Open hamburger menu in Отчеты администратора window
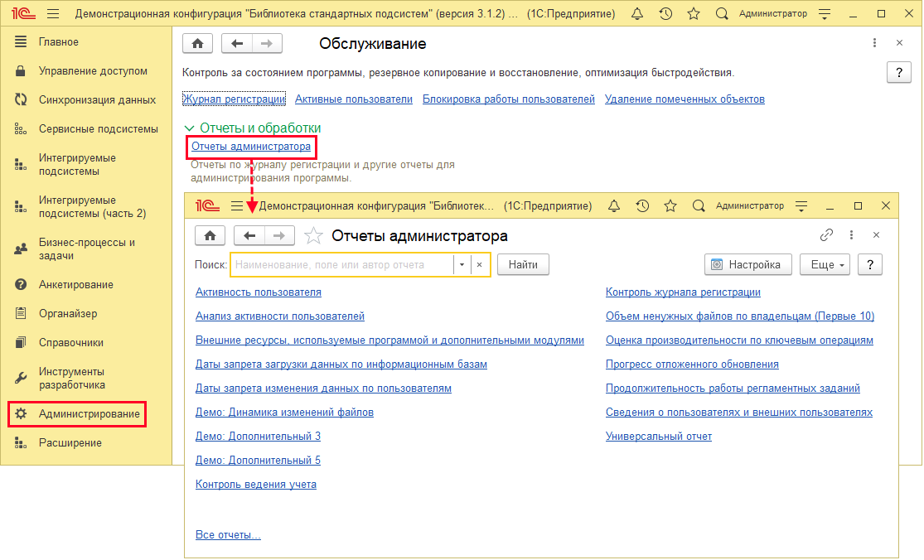924x560 pixels. point(237,206)
